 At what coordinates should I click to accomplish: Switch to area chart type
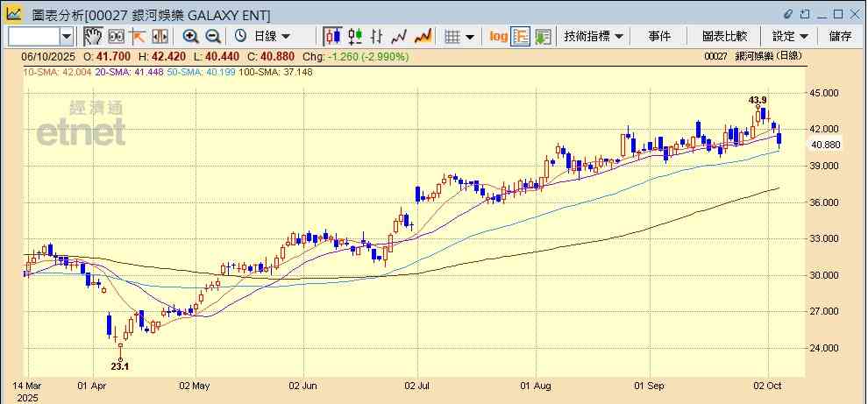point(423,36)
